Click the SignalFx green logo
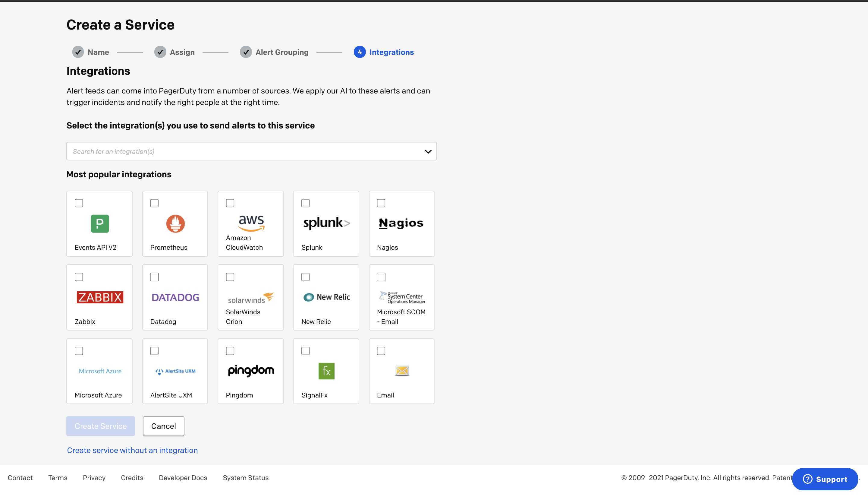This screenshot has height=497, width=868. click(x=326, y=371)
